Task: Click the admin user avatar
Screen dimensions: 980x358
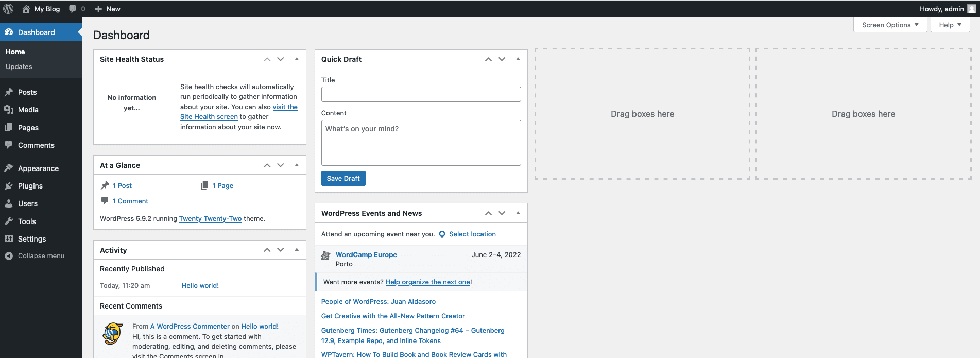Action: coord(971,9)
